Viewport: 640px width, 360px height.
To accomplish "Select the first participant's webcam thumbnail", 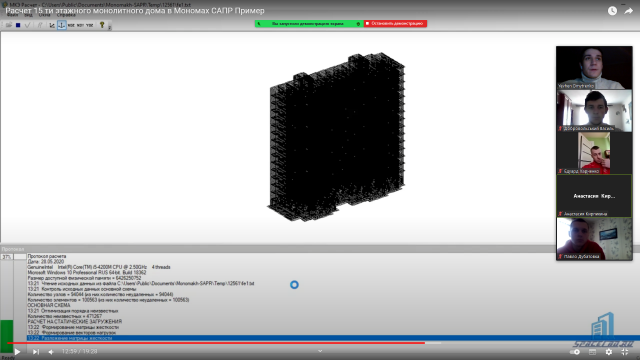I will click(594, 67).
